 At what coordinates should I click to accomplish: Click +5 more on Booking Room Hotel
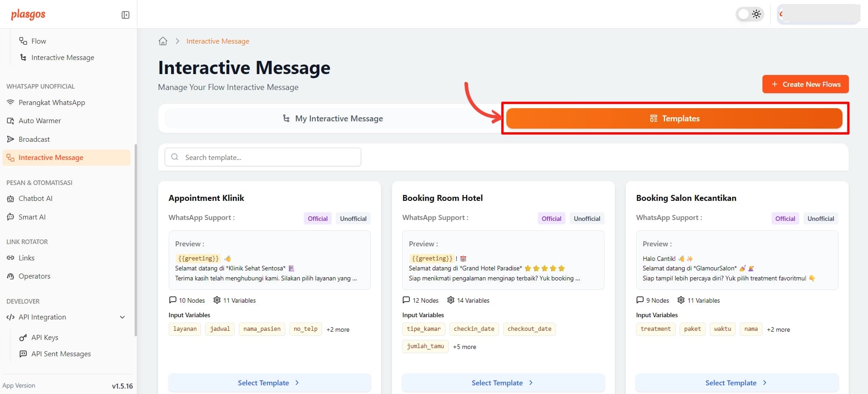[x=464, y=347]
